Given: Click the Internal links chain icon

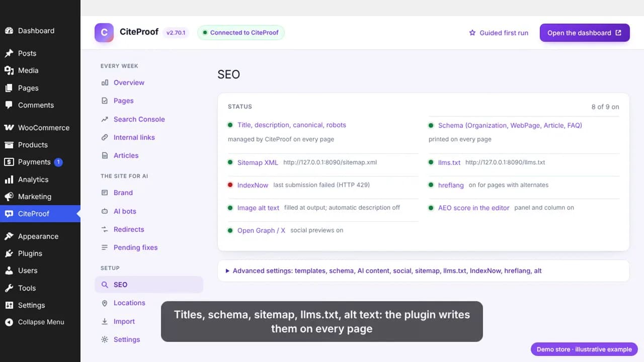Looking at the screenshot, I should 105,137.
